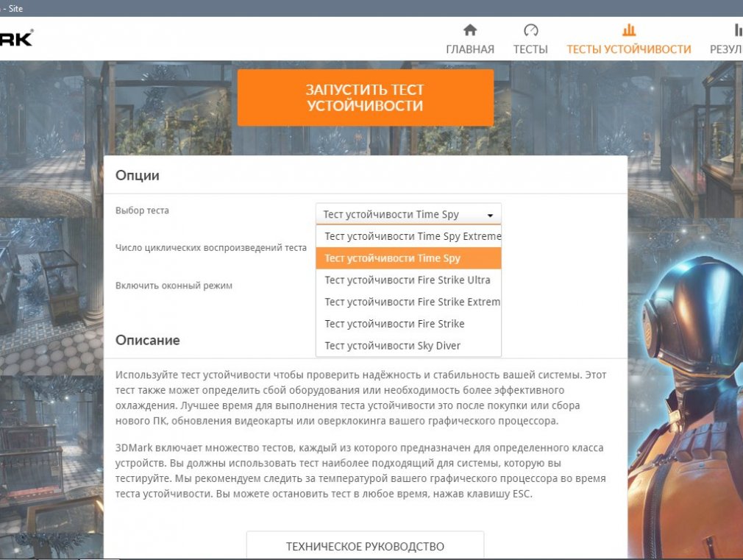
Task: Click the Включить оконный режим label
Action: 174,286
